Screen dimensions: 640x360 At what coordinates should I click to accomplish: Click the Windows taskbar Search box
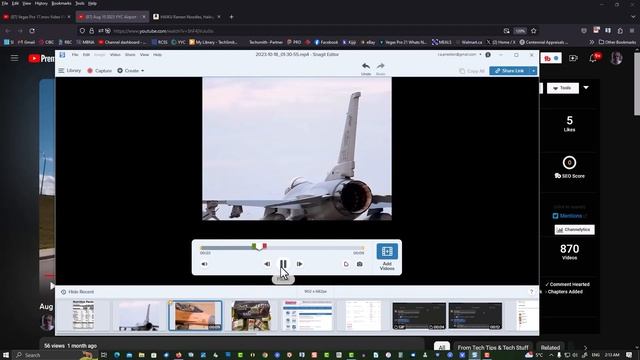click(x=53, y=355)
